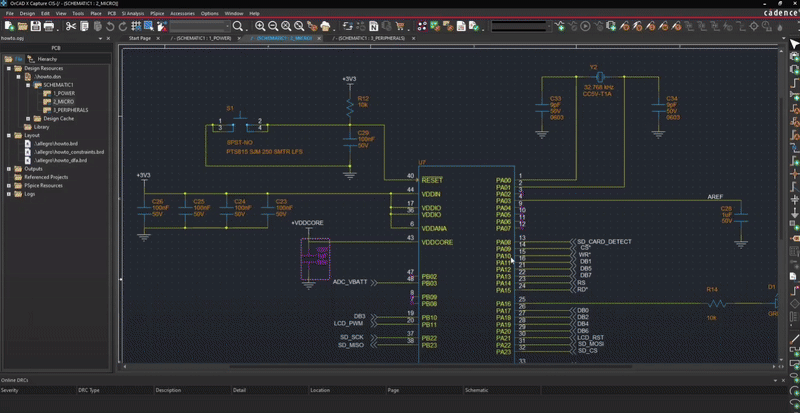Click the Zoom Out icon

pos(273,26)
